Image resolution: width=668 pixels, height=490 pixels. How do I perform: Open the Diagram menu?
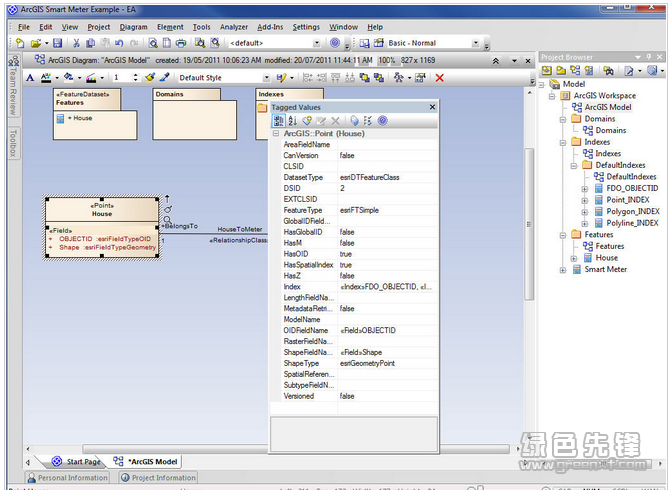133,27
